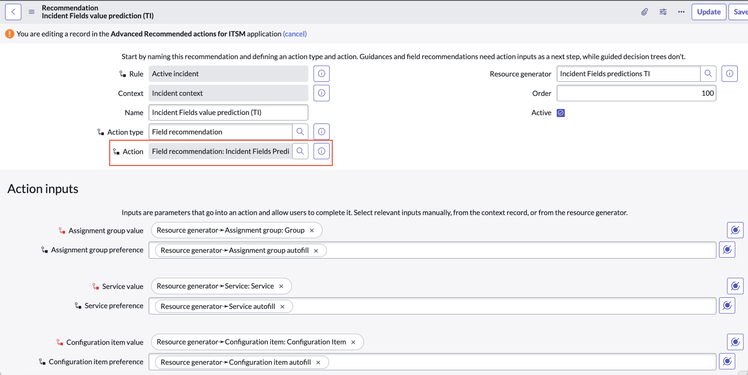
Task: Open the more options ellipsis menu
Action: click(681, 12)
